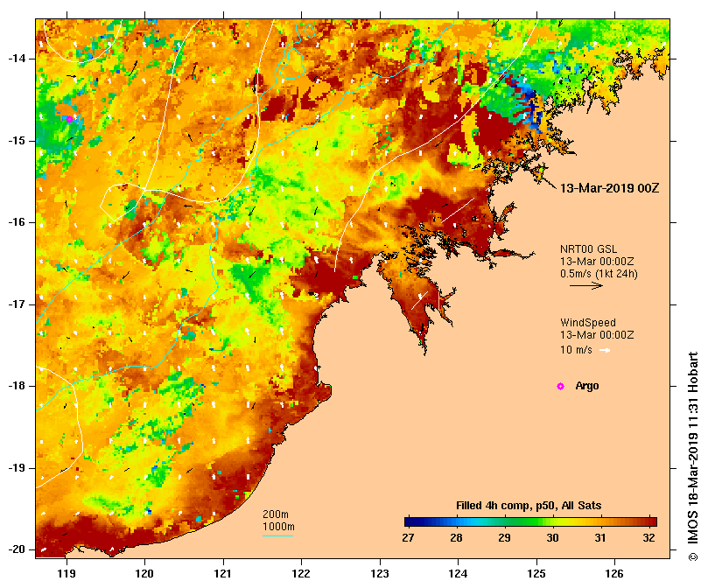Click longitude axis label '121'
708x588 pixels.
222,573
